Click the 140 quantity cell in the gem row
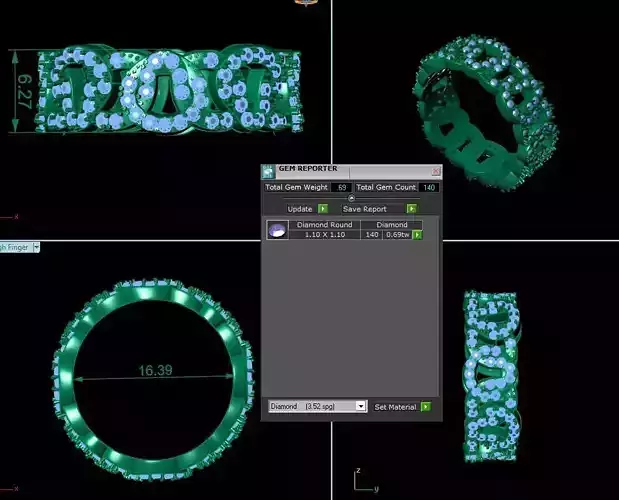Image resolution: width=619 pixels, height=500 pixels. click(x=372, y=234)
